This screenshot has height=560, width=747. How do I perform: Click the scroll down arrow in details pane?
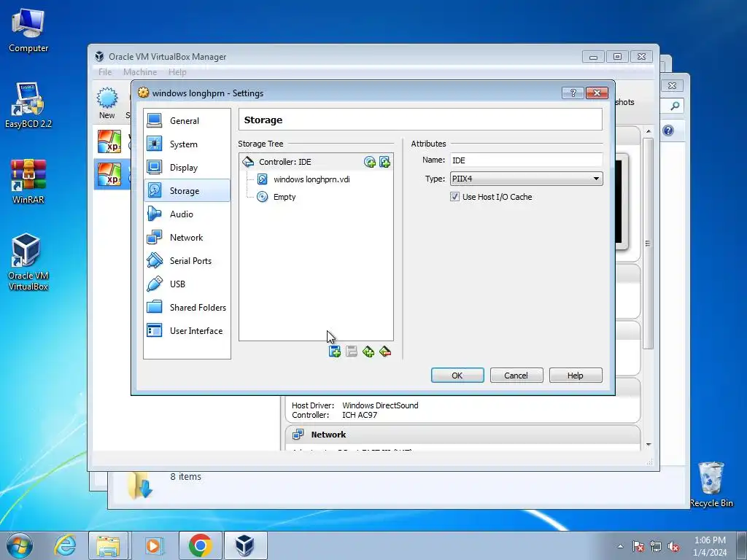point(649,444)
